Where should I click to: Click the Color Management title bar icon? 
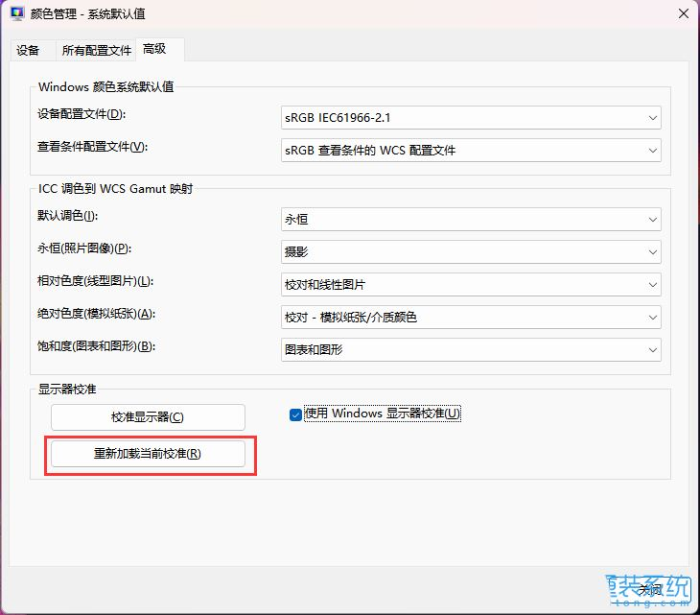coord(17,13)
